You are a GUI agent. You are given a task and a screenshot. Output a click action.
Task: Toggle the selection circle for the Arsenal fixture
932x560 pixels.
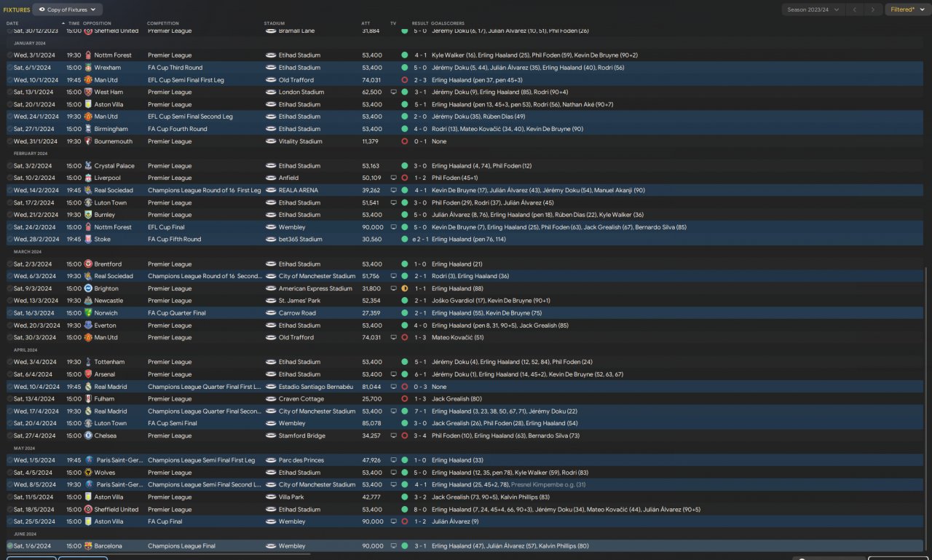[x=9, y=374]
